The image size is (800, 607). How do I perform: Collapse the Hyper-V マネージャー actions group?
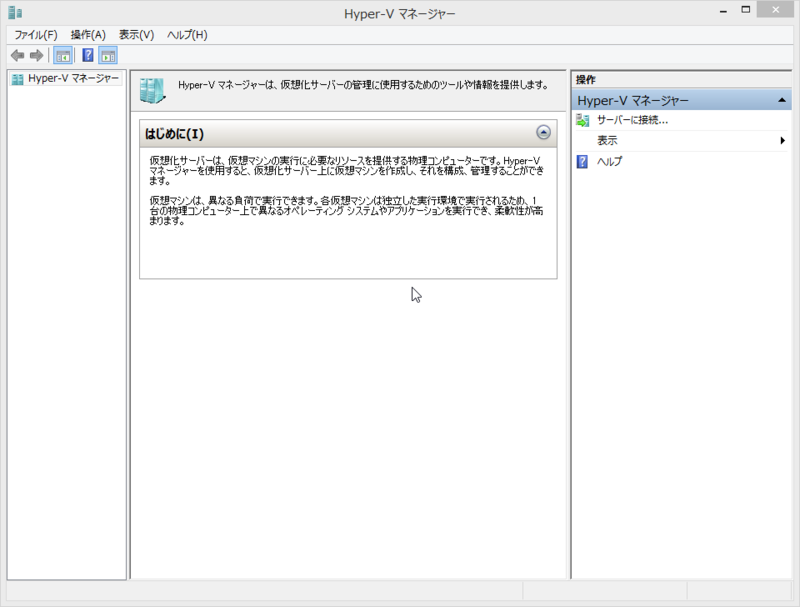[781, 98]
